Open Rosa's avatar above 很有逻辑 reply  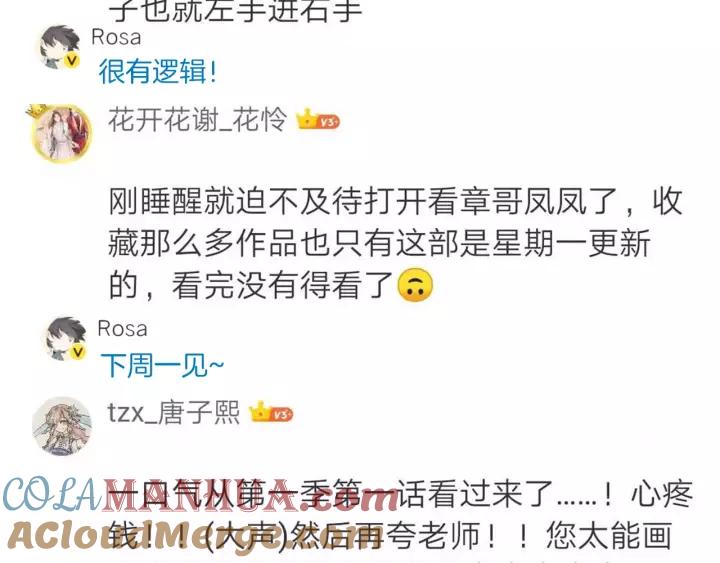point(59,47)
